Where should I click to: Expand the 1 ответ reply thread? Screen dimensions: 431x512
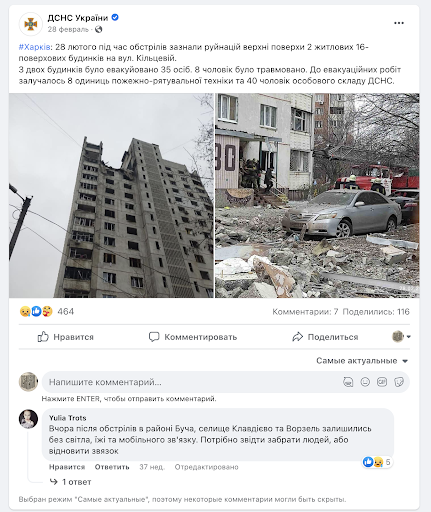[x=70, y=482]
